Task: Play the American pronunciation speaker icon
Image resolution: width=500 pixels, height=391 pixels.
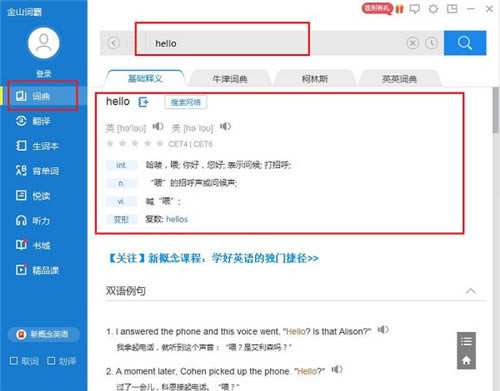Action: [x=225, y=126]
